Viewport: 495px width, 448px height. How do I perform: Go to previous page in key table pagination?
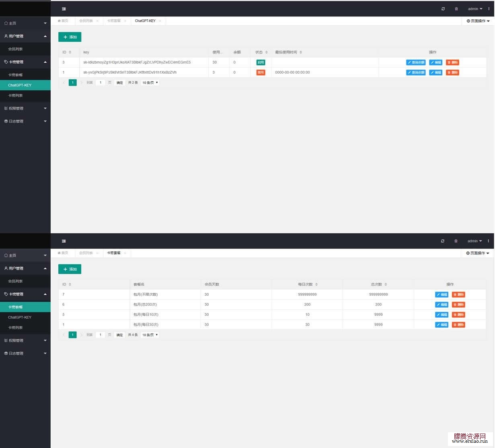point(64,82)
